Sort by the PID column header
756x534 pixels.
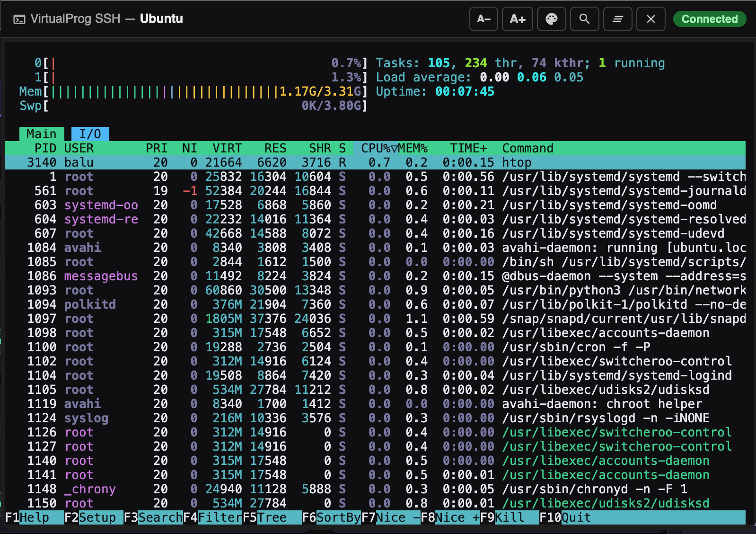[x=45, y=148]
